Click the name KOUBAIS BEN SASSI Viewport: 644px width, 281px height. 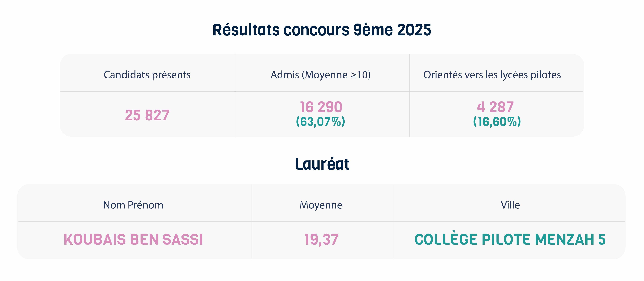(x=133, y=239)
